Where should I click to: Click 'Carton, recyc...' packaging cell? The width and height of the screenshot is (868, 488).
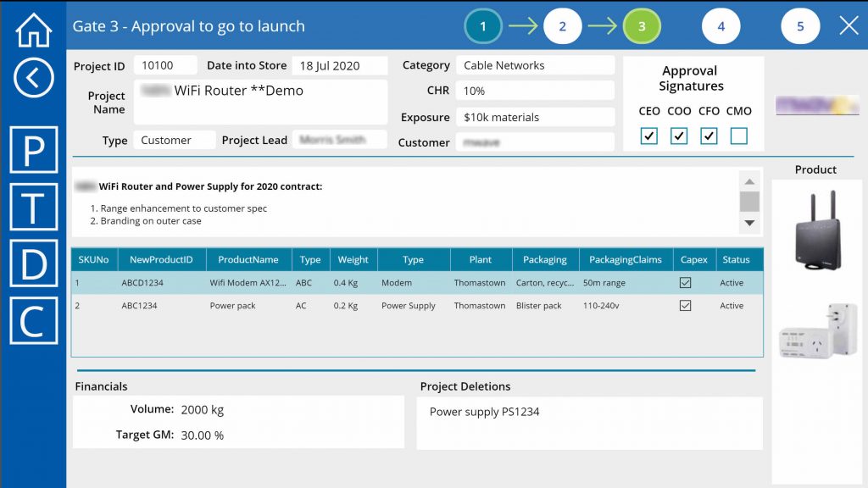click(x=545, y=283)
